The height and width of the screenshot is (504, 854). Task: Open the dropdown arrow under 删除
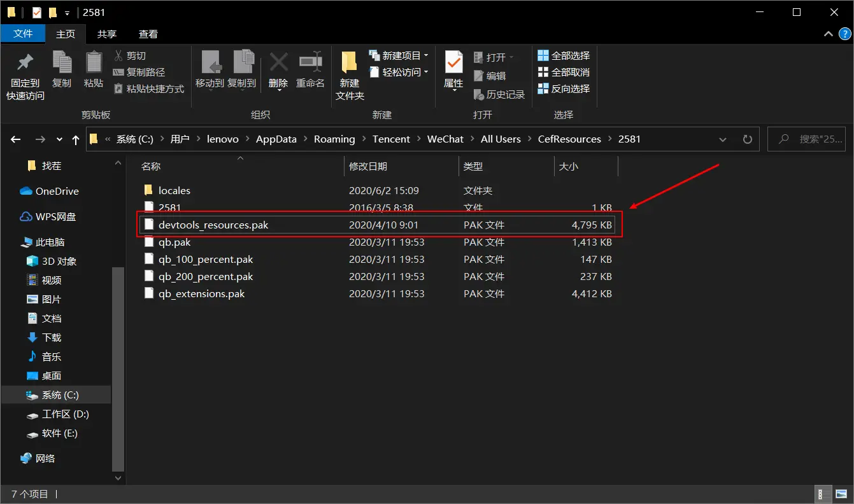pyautogui.click(x=279, y=91)
